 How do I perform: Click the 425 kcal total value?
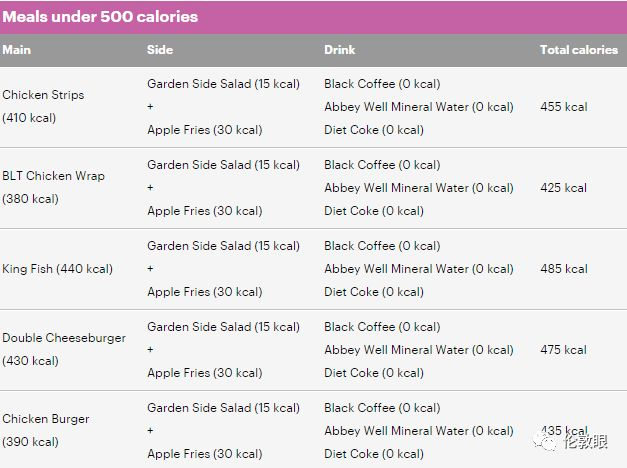pyautogui.click(x=563, y=188)
